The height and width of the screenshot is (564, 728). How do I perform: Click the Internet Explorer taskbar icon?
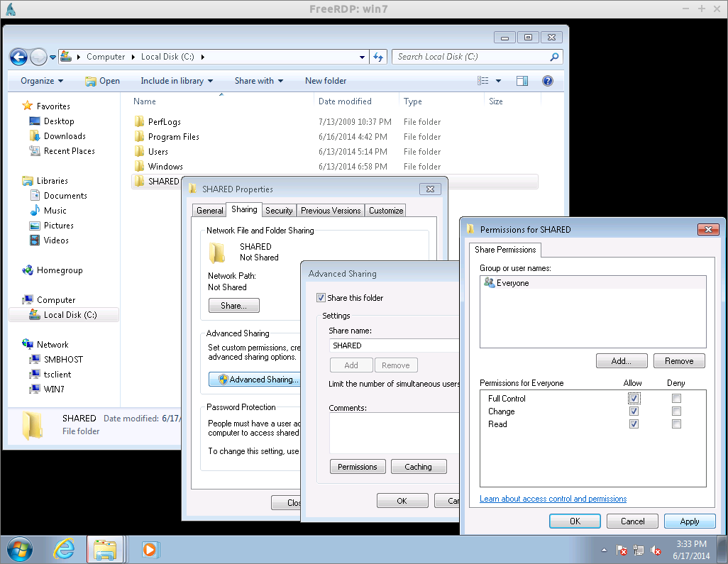[64, 548]
